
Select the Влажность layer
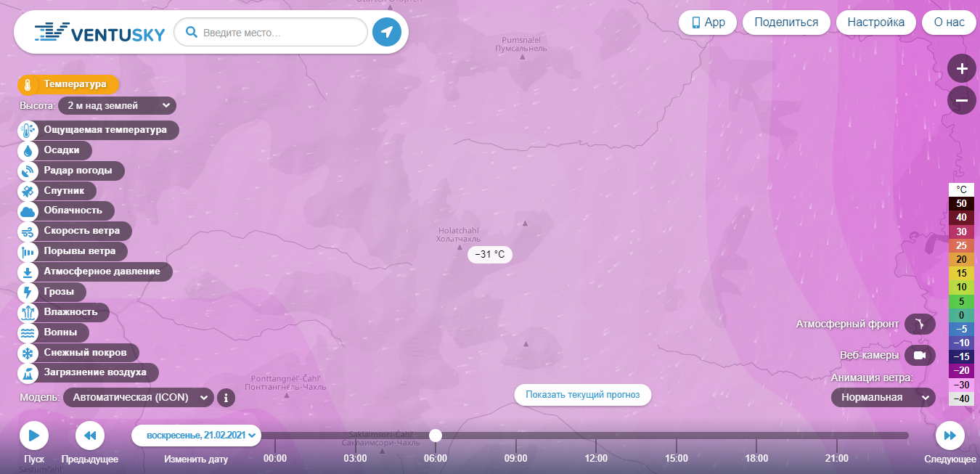coord(63,313)
